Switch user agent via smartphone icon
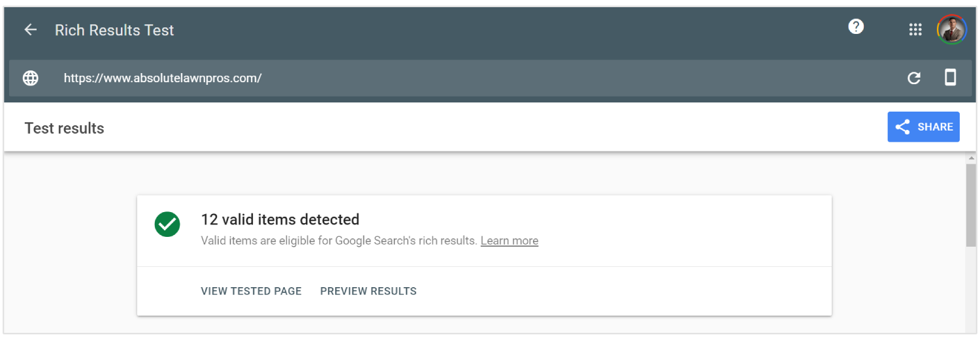980x340 pixels. (951, 78)
